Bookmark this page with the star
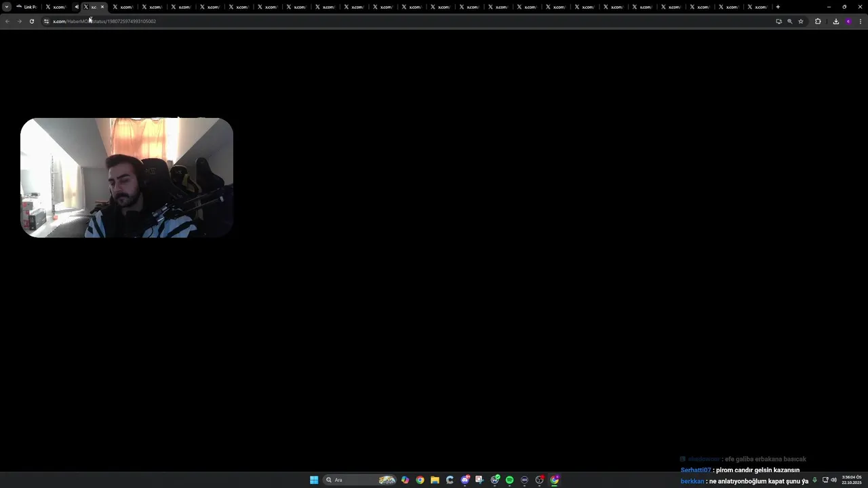The height and width of the screenshot is (488, 868). 801,21
